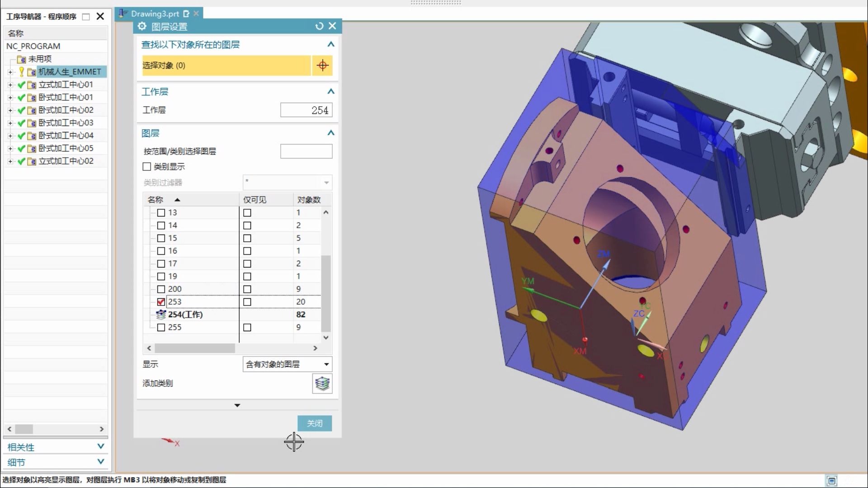This screenshot has width=868, height=488.
Task: Switch to the Drawing3.prt tab
Action: pyautogui.click(x=155, y=14)
